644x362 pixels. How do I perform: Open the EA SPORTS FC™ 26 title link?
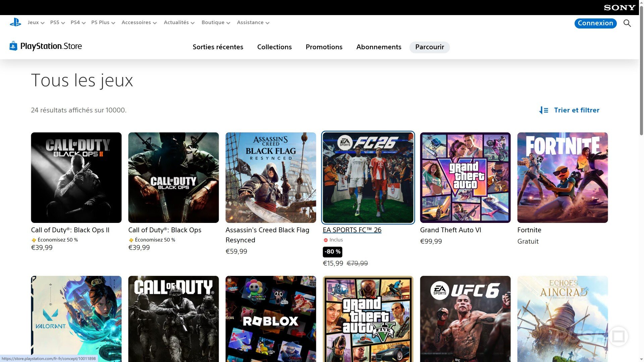[352, 230]
